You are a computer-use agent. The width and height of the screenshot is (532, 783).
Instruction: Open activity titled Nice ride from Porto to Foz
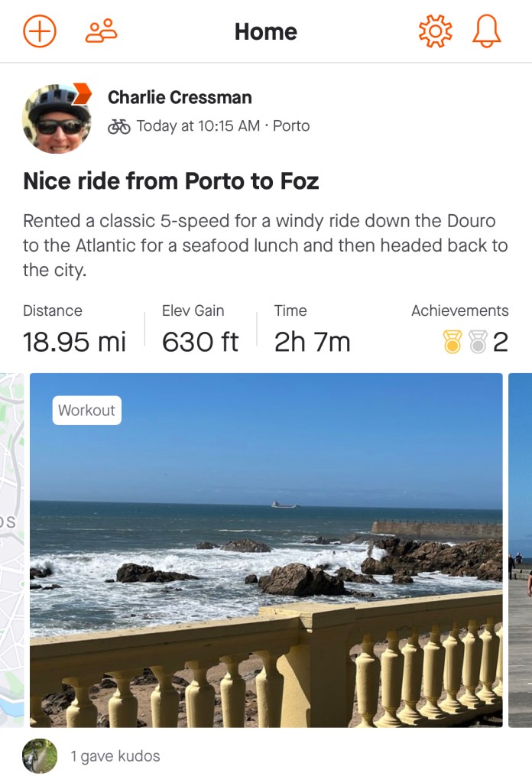(x=170, y=181)
